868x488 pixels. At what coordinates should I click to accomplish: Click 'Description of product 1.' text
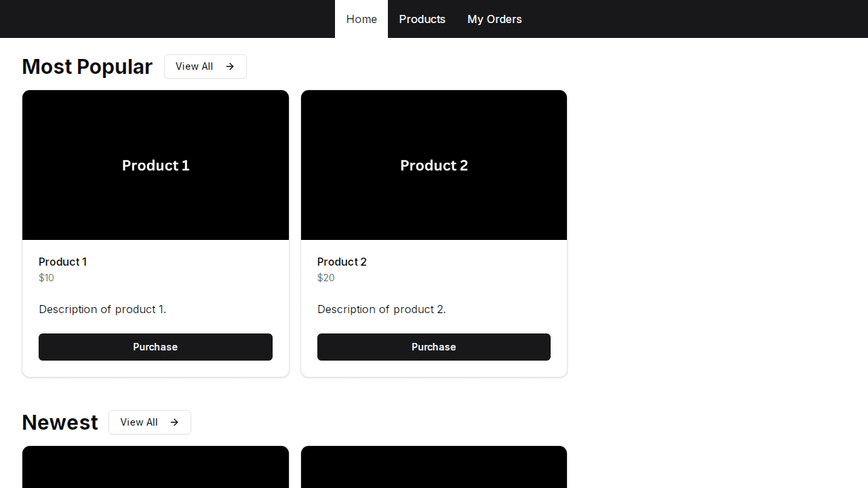pos(102,309)
